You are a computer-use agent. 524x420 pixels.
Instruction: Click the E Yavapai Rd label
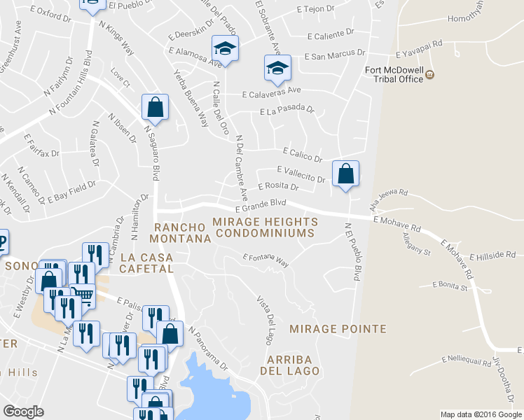click(419, 49)
